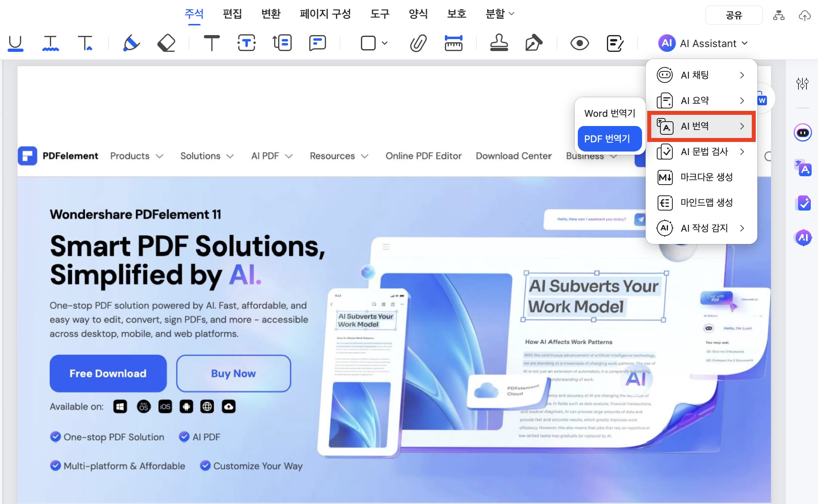Select the plain text comment tool
Screen dimensions: 818x504
[211, 43]
